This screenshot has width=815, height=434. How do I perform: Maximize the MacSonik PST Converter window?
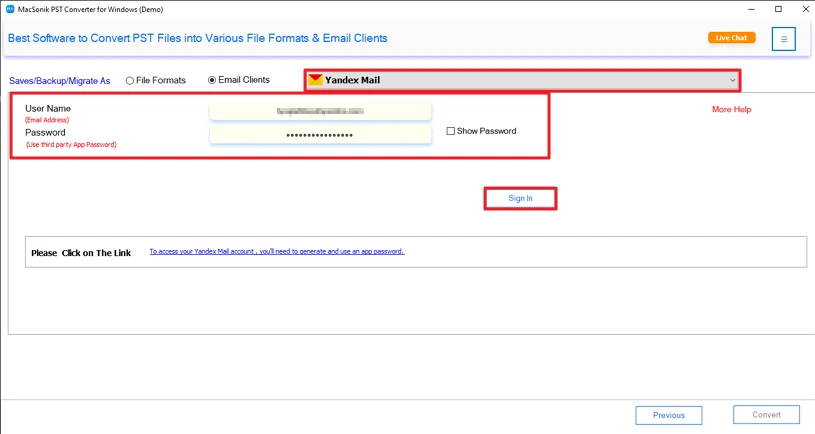pos(778,9)
